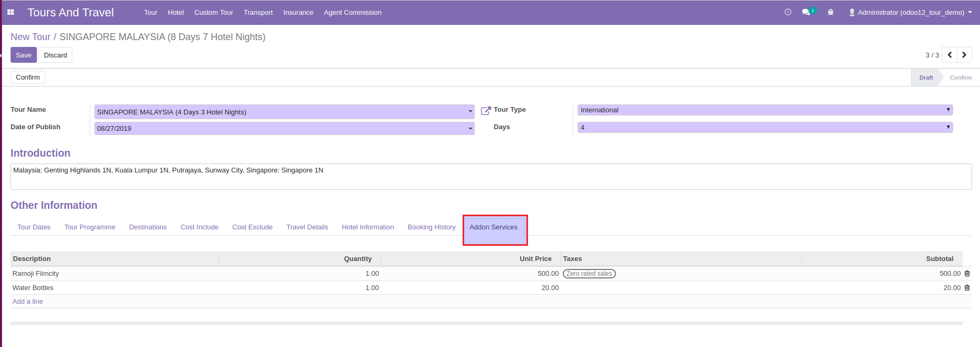This screenshot has height=347, width=980.
Task: Click the 20.00 unit price cell
Action: pyautogui.click(x=470, y=288)
